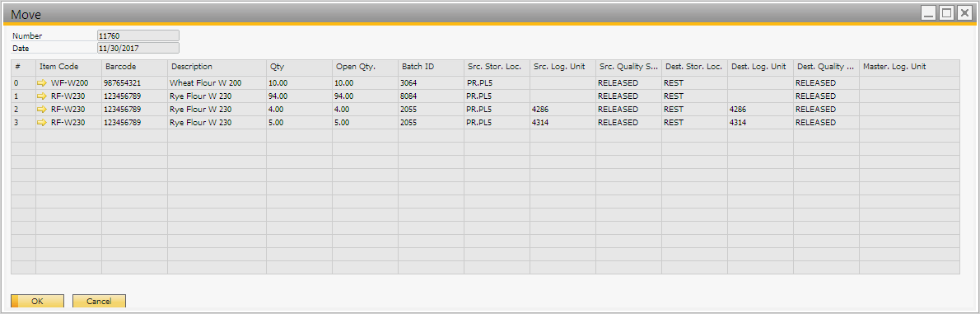The height and width of the screenshot is (314, 980).
Task: Click Src. Quality RELEASED in row 3
Action: (628, 123)
